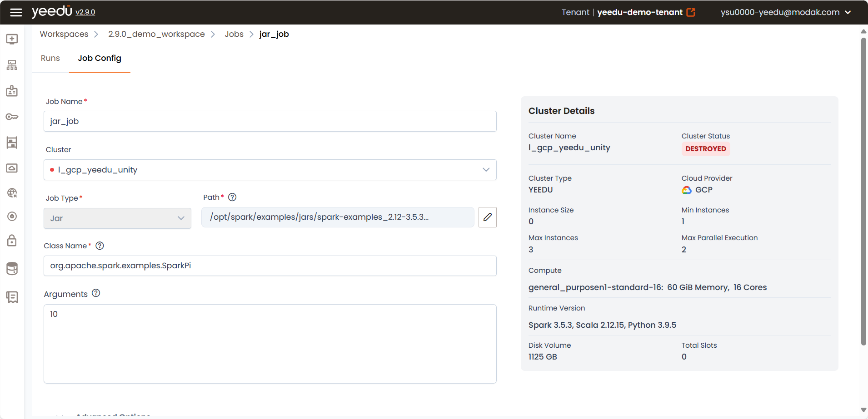
Task: Click the Arguments help icon
Action: coord(96,293)
